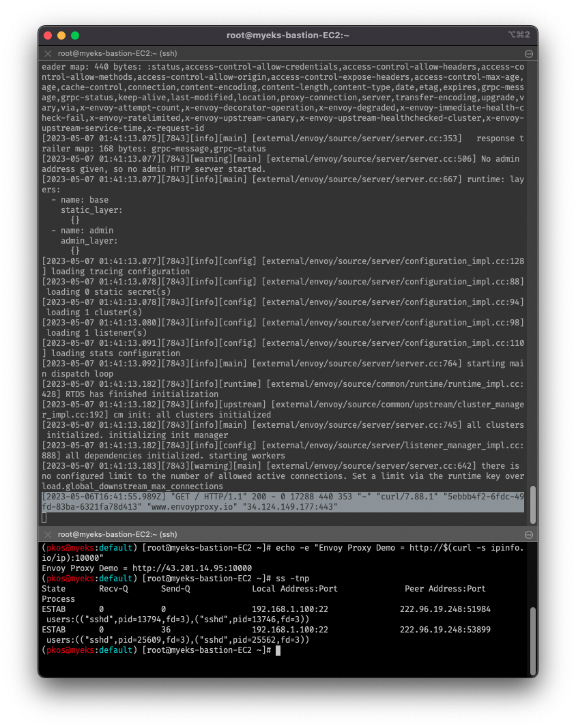This screenshot has width=576, height=728.
Task: Click the green zoom window button
Action: (x=75, y=35)
